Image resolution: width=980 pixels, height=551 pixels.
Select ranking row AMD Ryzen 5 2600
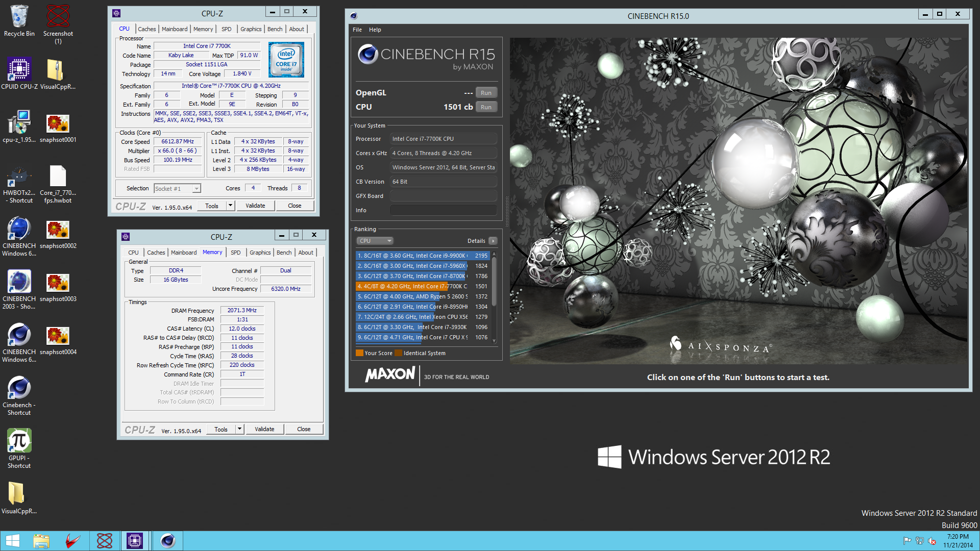(423, 296)
